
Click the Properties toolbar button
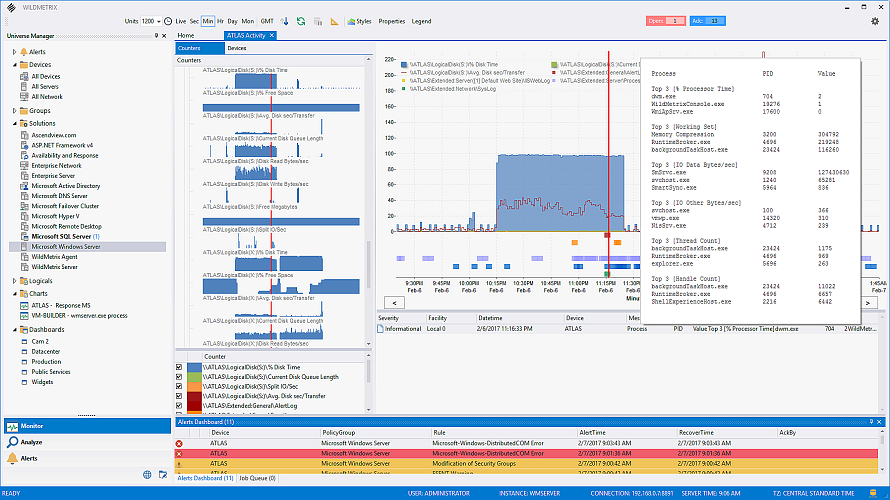[392, 21]
